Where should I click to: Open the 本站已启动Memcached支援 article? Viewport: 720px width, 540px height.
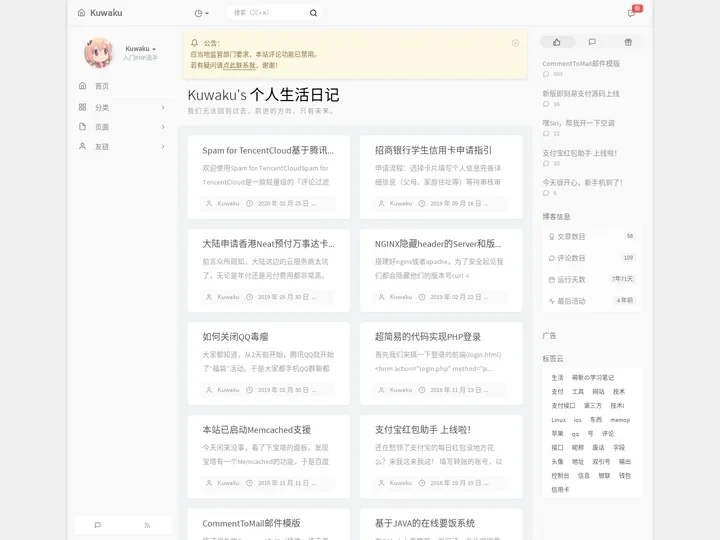click(257, 430)
